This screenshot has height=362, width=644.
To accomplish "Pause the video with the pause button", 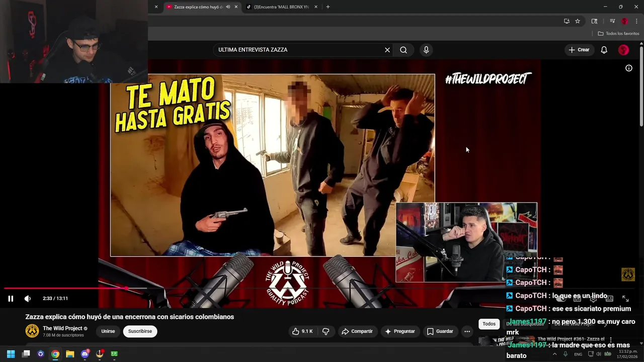I will tap(11, 298).
